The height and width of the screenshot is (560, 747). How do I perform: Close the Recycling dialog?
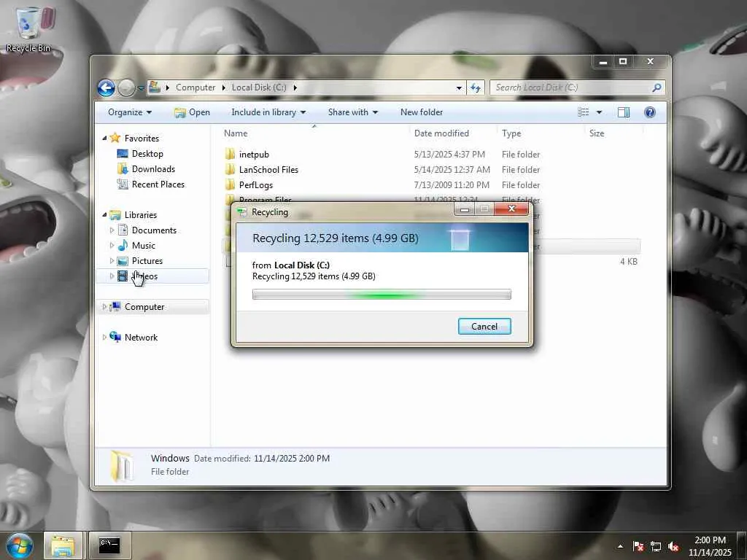coord(511,209)
